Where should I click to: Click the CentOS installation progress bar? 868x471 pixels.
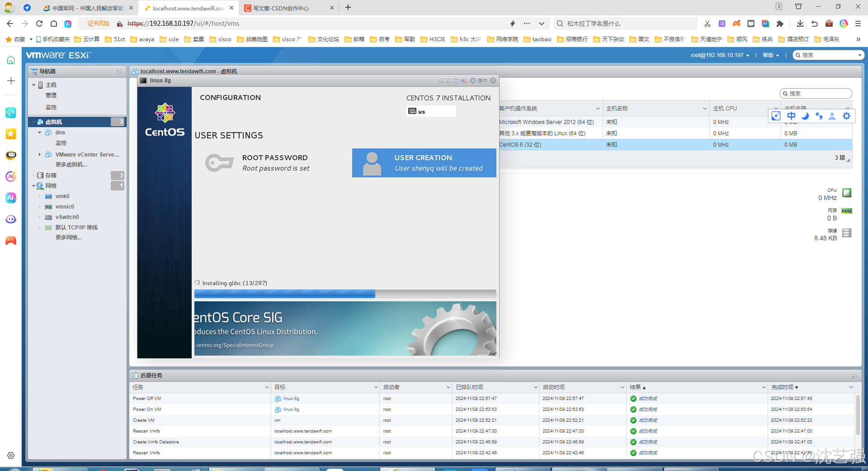pos(345,294)
